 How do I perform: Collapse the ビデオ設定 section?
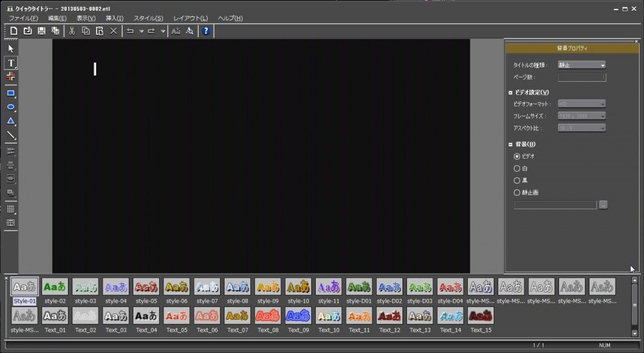511,92
